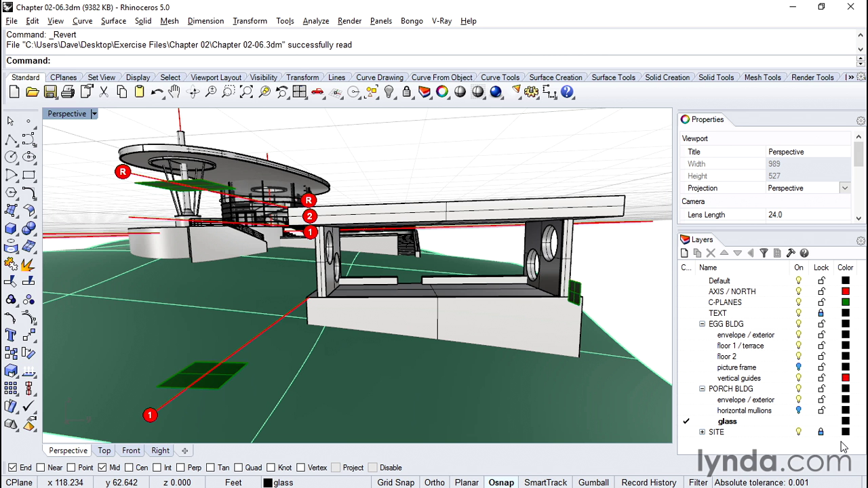Create a new layer in Layers panel
The image size is (868, 488).
click(684, 253)
